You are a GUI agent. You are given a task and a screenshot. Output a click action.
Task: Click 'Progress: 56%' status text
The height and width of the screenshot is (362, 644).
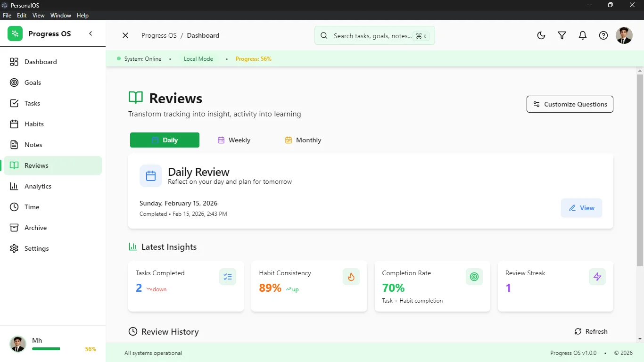coord(253,59)
